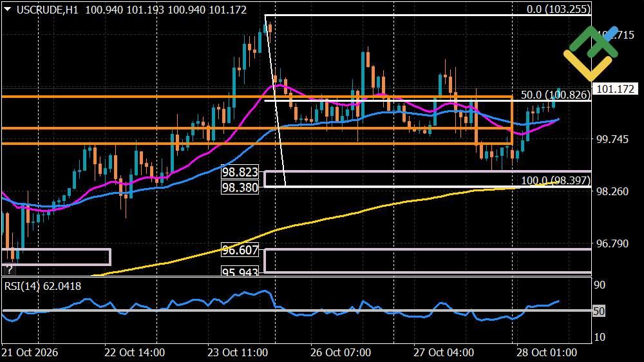This screenshot has height=362, width=644.
Task: Click the 99.745 value on price axis
Action: [612, 139]
